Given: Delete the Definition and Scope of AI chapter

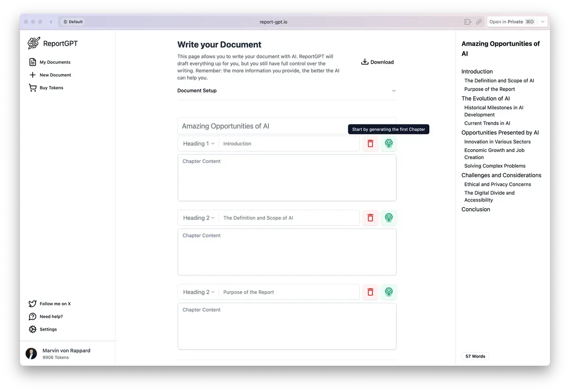Looking at the screenshot, I should click(370, 218).
